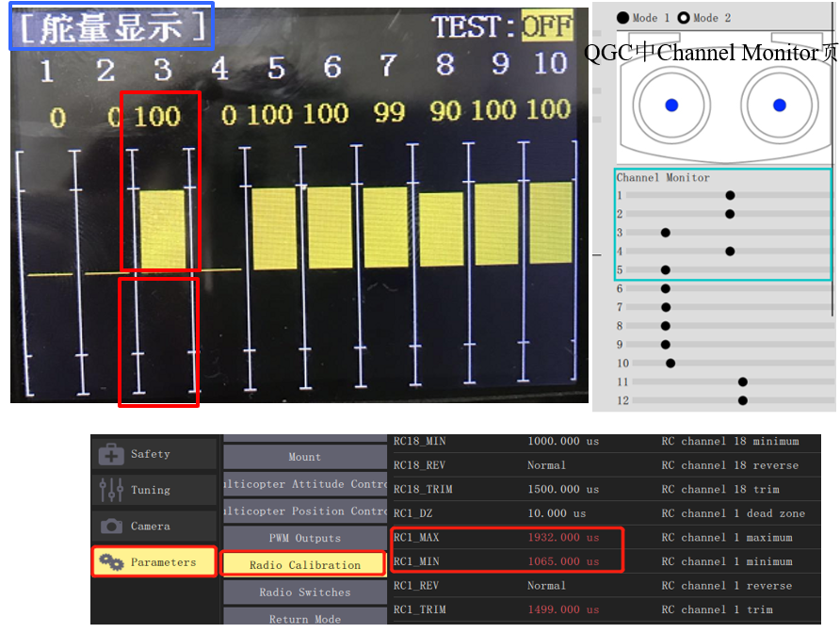The width and height of the screenshot is (840, 633).
Task: Click the RC1_REV Normal value
Action: (x=546, y=585)
